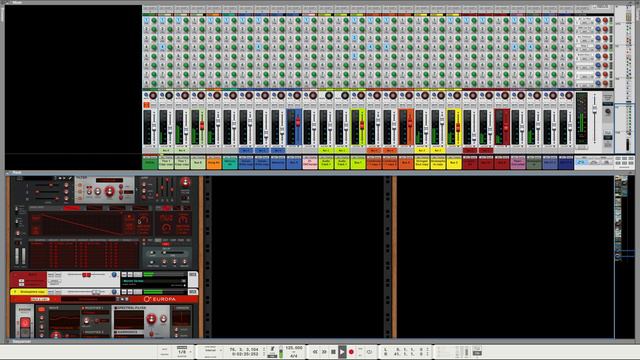Adjust the master section main fader
This screenshot has height=360, width=640.
pyautogui.click(x=595, y=108)
